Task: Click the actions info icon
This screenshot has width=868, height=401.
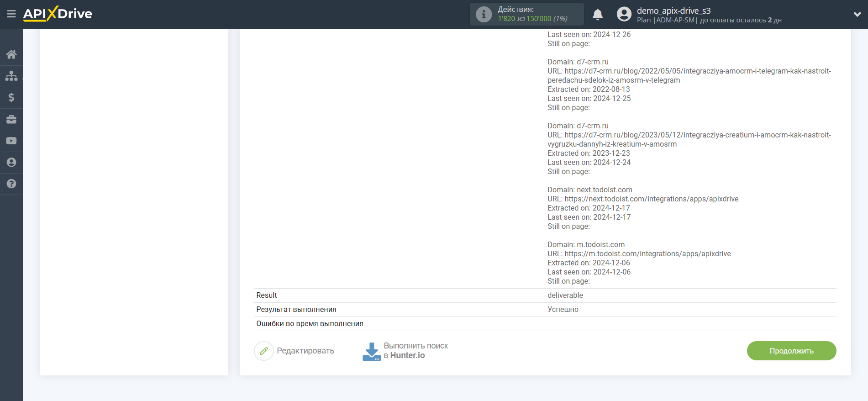Action: click(484, 14)
